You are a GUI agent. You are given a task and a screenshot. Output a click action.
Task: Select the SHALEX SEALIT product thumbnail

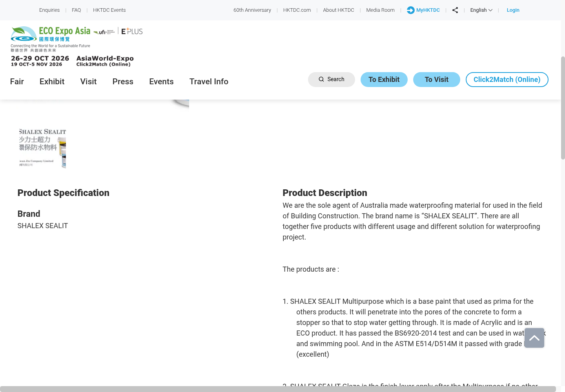tap(42, 149)
